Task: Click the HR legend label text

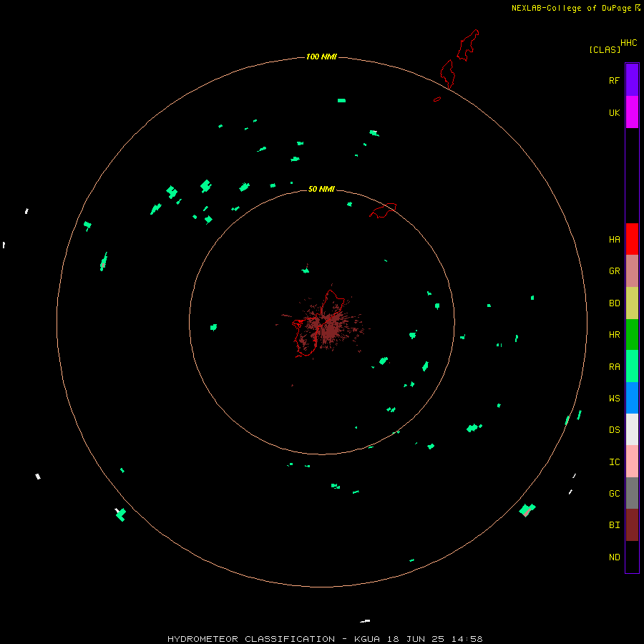Action: point(614,335)
